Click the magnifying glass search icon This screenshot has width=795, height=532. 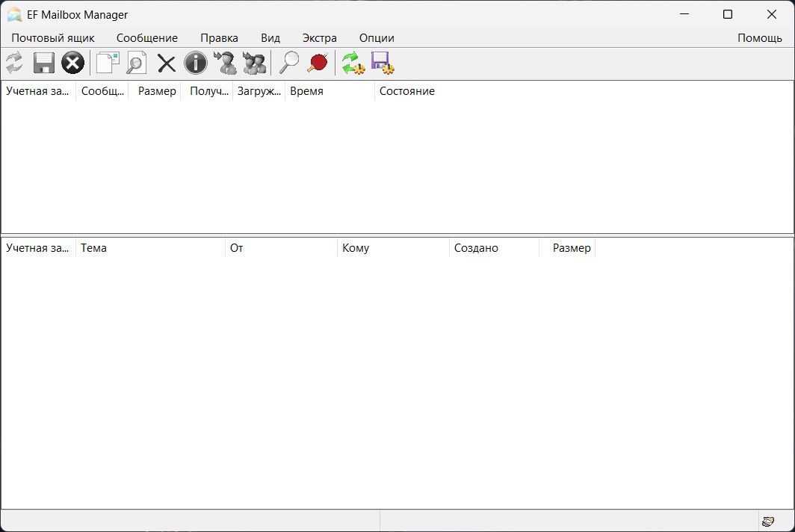[x=288, y=64]
